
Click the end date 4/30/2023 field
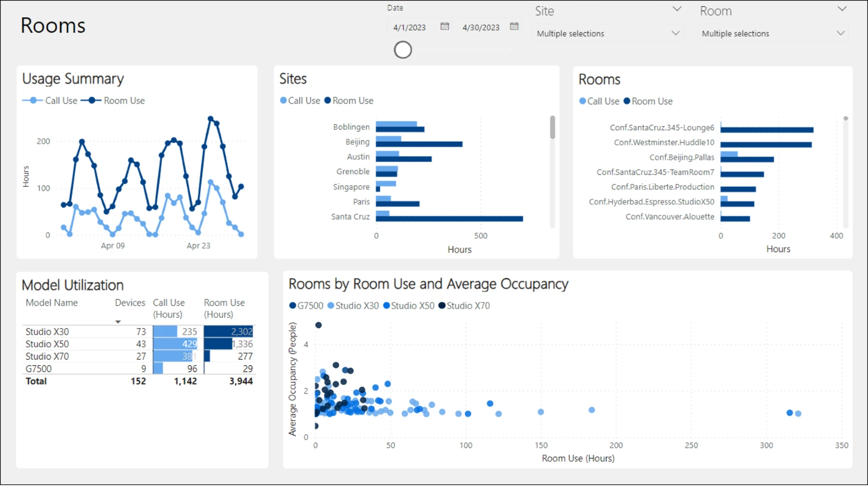480,28
